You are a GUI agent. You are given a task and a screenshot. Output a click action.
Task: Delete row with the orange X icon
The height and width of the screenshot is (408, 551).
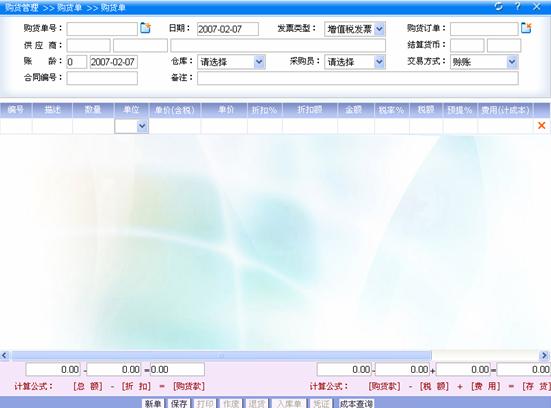tap(542, 125)
